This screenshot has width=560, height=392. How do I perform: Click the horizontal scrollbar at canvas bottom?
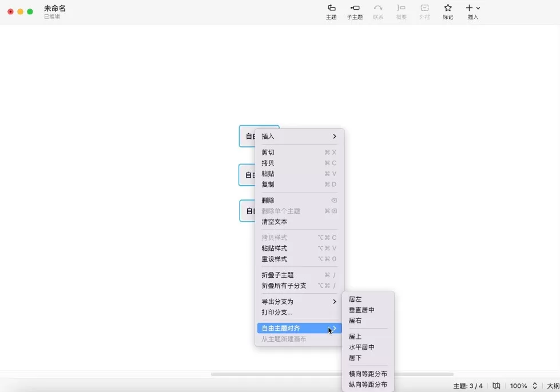point(332,374)
